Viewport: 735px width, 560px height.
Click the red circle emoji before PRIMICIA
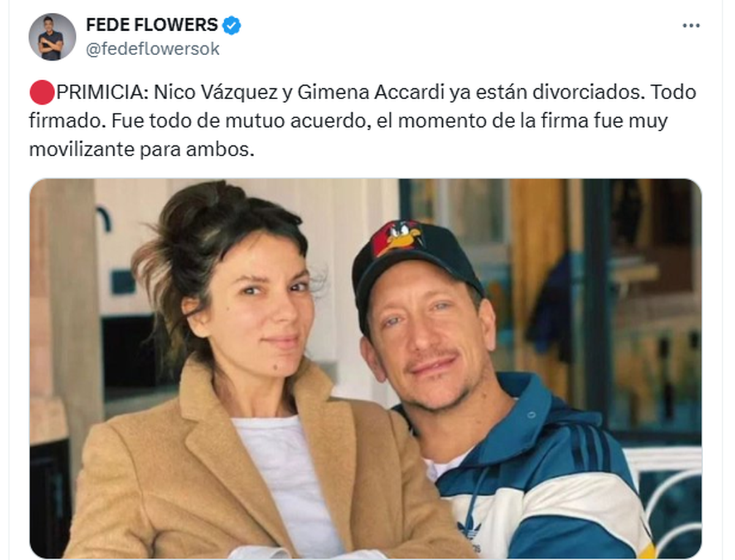(42, 93)
